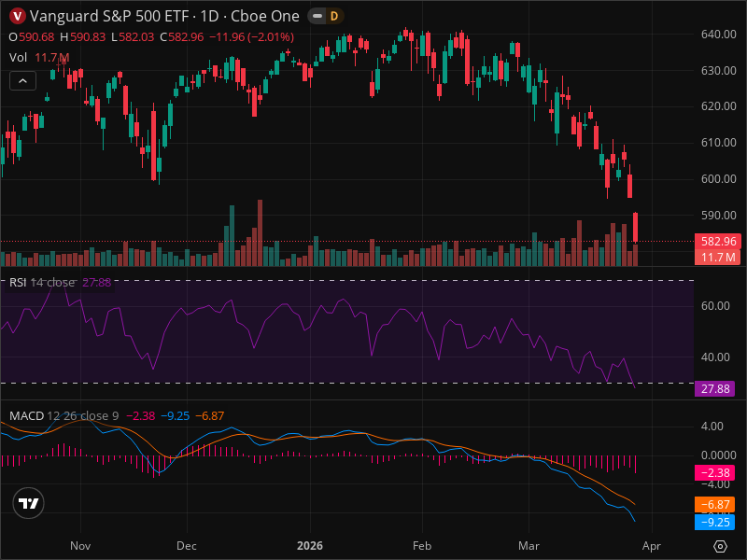Click the 620.00 price scale label
This screenshot has height=560, width=747.
[718, 106]
